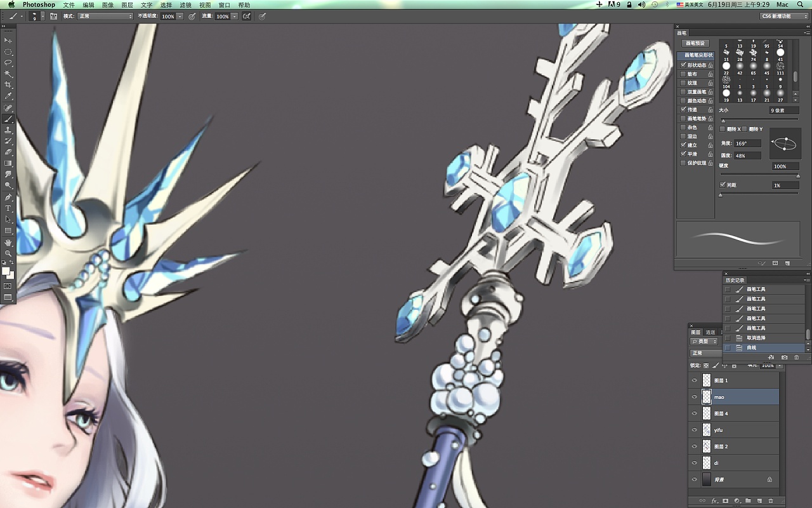812x508 pixels.
Task: Click the brush hardness 硬度 slider
Action: tap(759, 176)
